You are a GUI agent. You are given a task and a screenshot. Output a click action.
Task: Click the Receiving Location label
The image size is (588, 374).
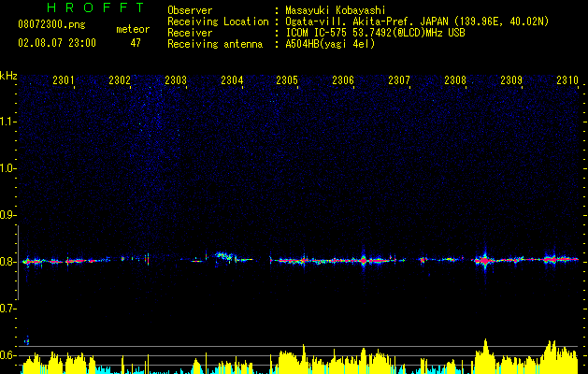[x=218, y=22]
